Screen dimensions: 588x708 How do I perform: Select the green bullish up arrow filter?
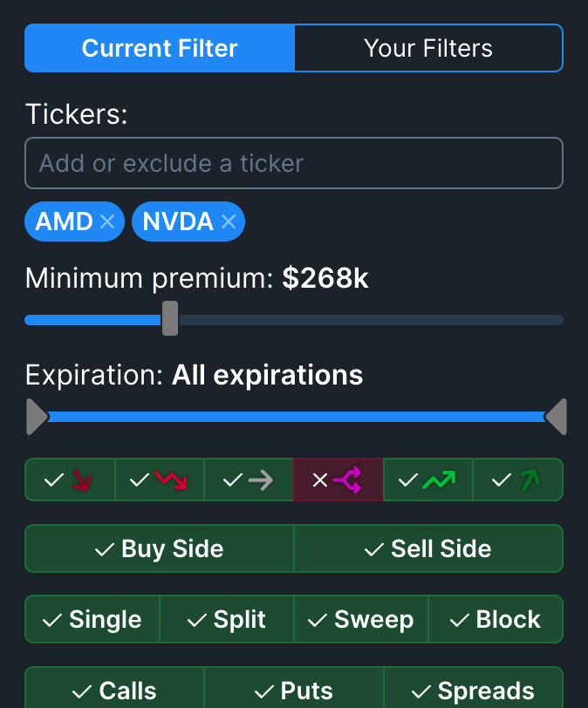tap(516, 480)
